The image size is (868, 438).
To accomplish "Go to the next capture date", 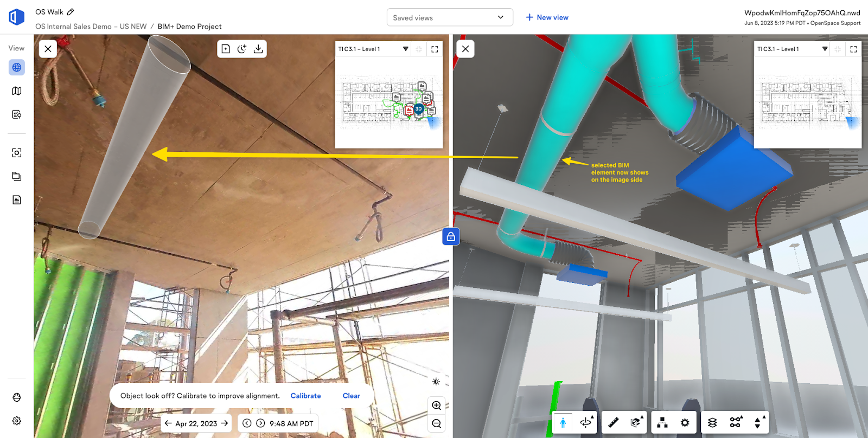I will click(224, 423).
